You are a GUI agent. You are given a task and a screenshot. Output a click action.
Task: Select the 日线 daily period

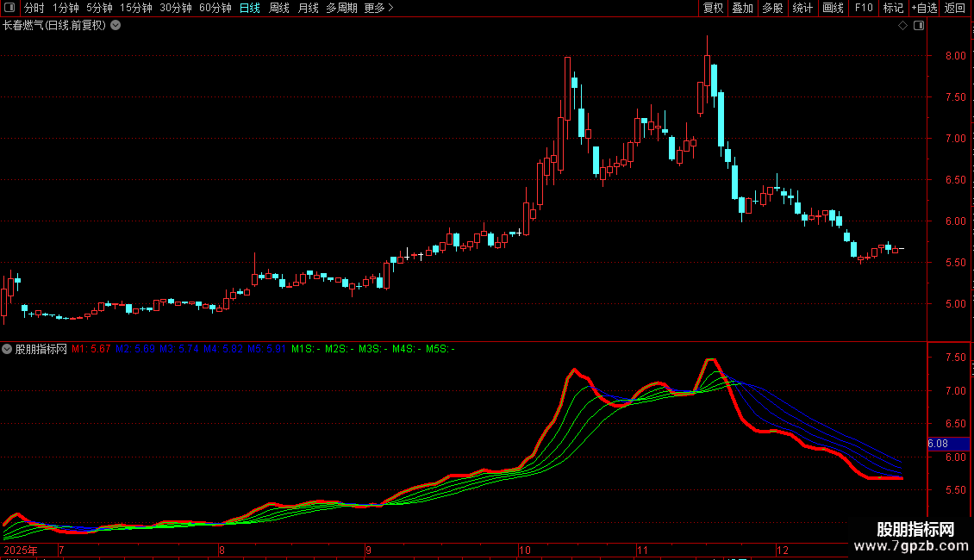pyautogui.click(x=250, y=8)
